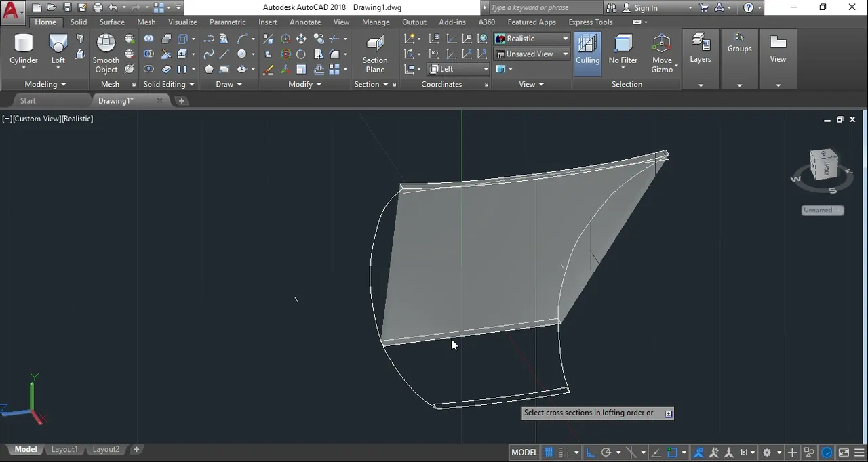Click the Line draw tool
This screenshot has height=462, width=868.
(224, 54)
